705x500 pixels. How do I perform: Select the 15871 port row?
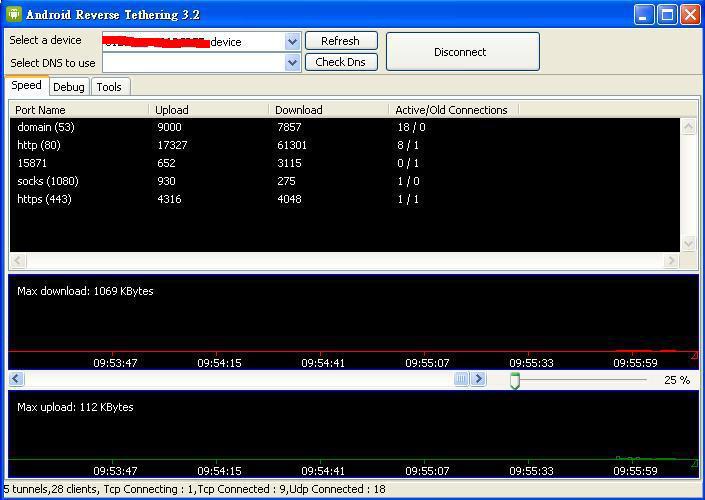[345, 163]
